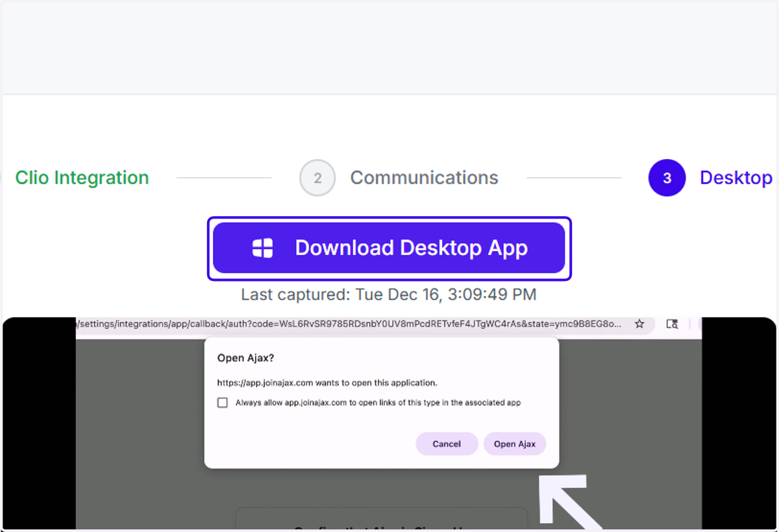Click 'wants to open this application' message
This screenshot has width=779, height=532.
coord(327,383)
